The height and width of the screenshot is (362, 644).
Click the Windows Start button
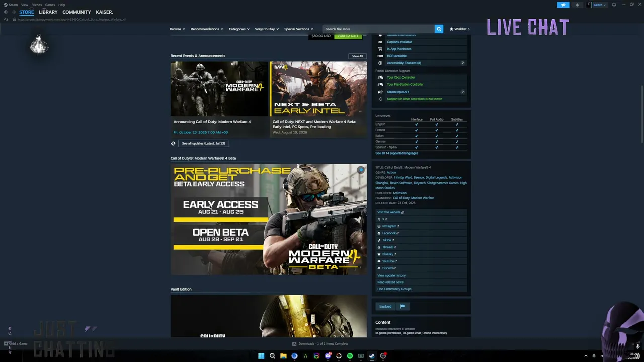261,356
